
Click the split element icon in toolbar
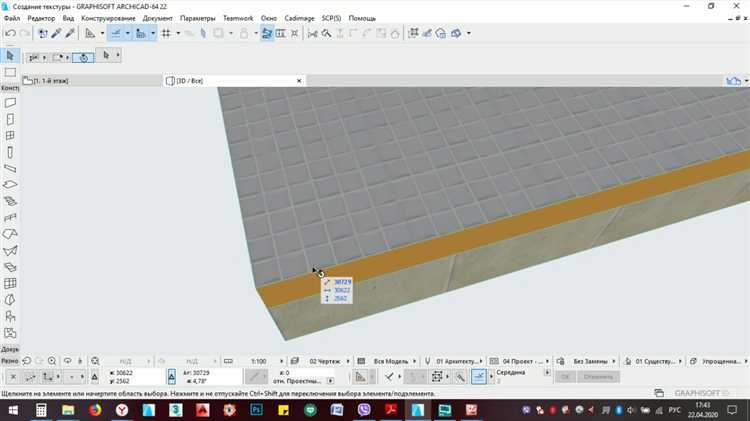point(313,33)
